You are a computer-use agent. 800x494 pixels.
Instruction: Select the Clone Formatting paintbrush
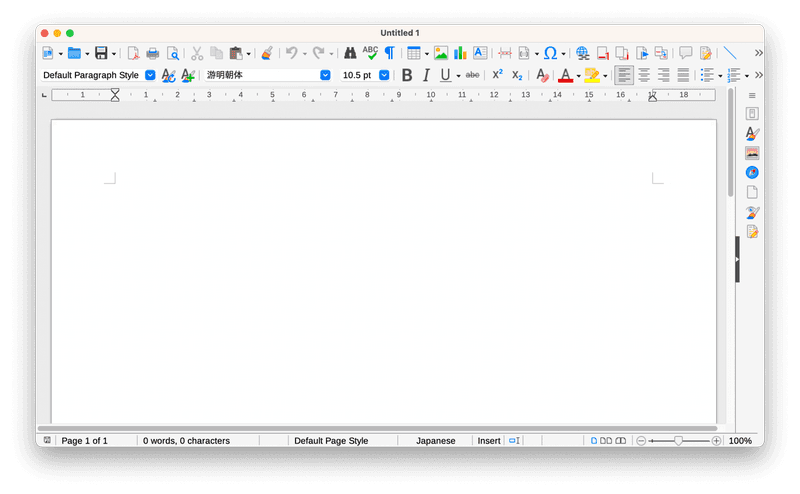267,53
